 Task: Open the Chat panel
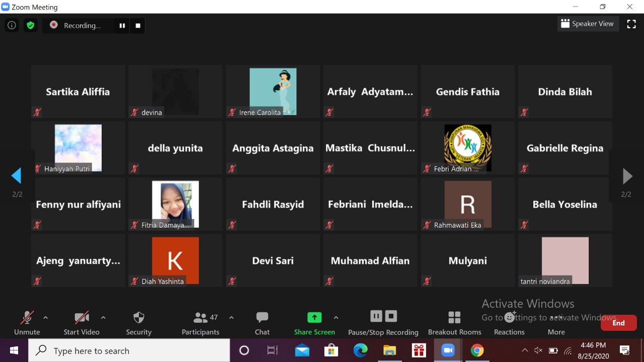pyautogui.click(x=262, y=323)
